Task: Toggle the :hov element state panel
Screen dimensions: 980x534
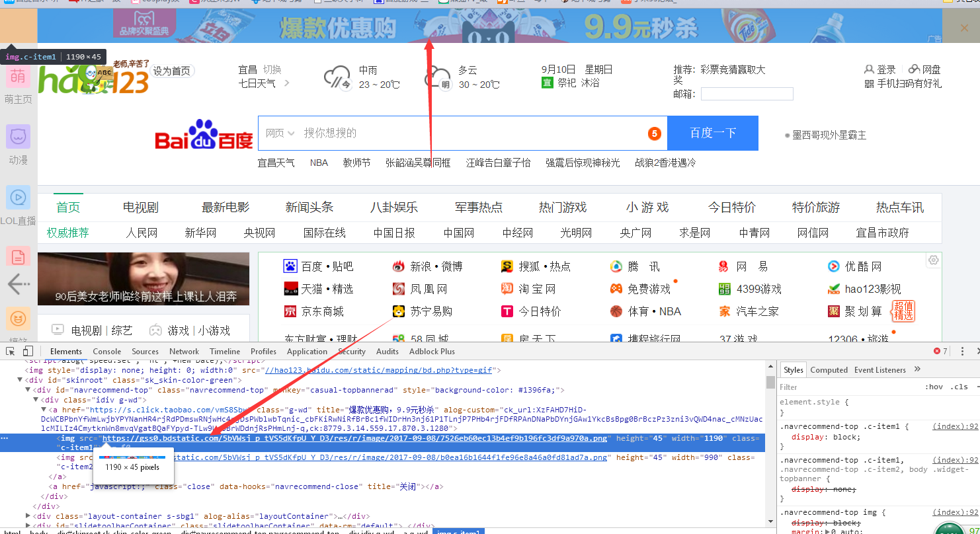Action: tap(934, 387)
